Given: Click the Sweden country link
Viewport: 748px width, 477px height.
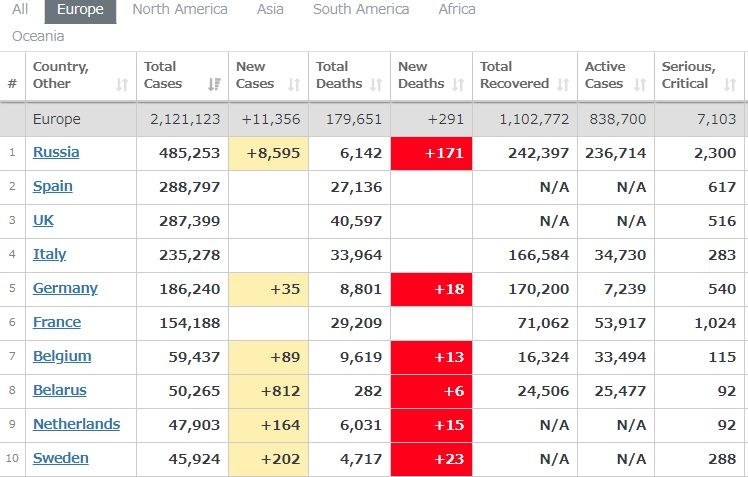Looking at the screenshot, I should click(x=61, y=458).
